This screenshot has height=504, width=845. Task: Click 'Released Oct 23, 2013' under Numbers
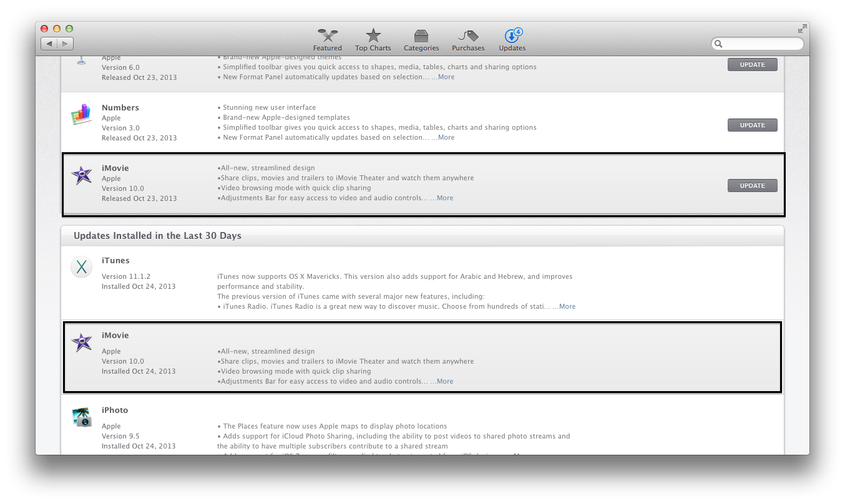point(139,138)
